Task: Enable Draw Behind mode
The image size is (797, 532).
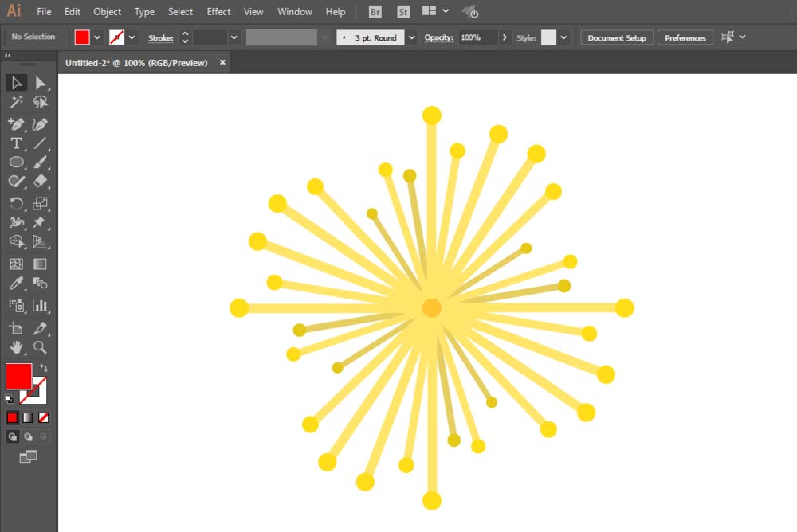Action: (x=28, y=437)
